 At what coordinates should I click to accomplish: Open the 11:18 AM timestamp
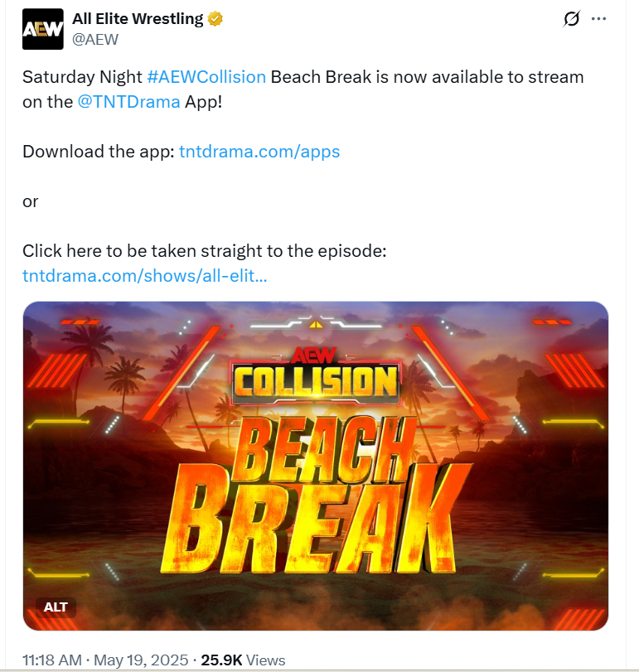tap(52, 660)
